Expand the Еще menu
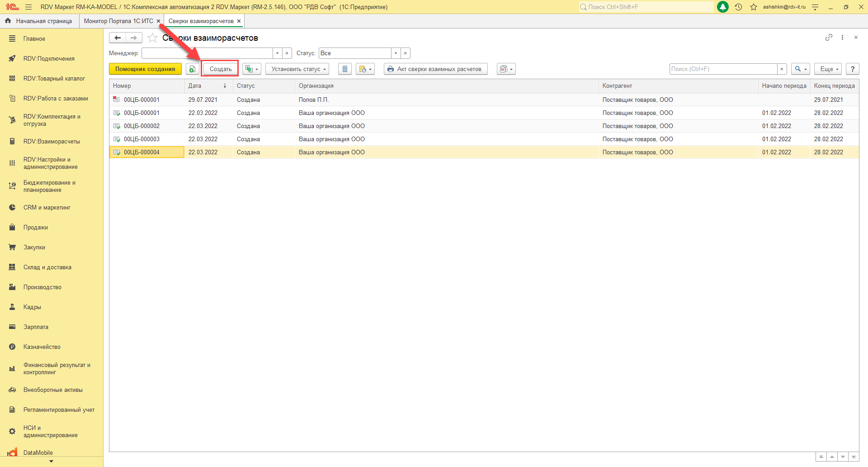868x467 pixels. click(828, 69)
